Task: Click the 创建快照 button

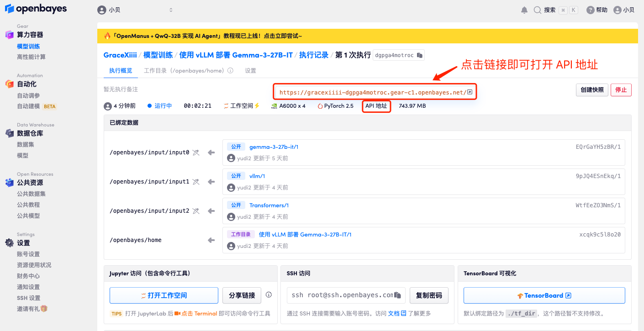Action: pyautogui.click(x=592, y=90)
